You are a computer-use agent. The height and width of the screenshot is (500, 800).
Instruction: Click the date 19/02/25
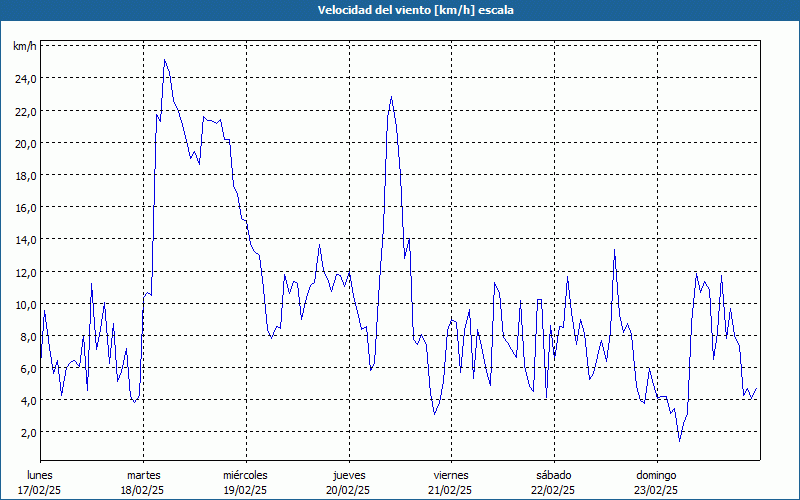(x=245, y=490)
